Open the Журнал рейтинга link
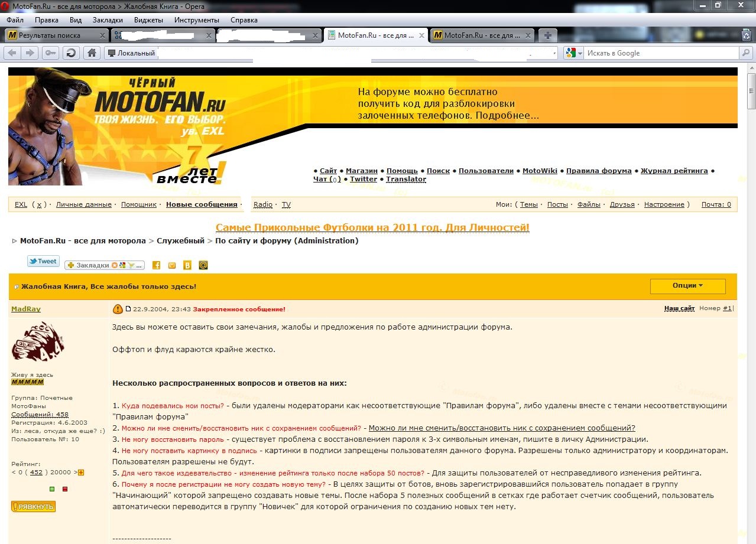Screen dimensions: 756x544 click(674, 171)
